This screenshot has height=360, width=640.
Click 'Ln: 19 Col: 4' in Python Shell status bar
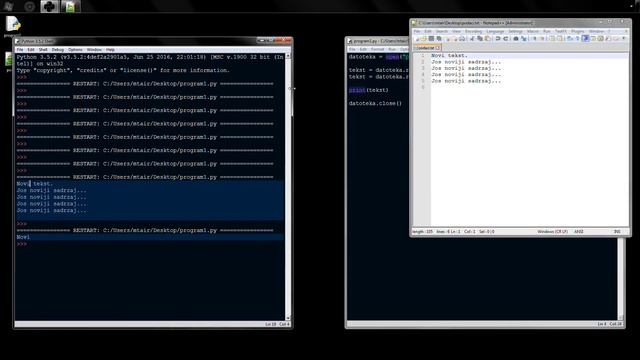click(277, 324)
